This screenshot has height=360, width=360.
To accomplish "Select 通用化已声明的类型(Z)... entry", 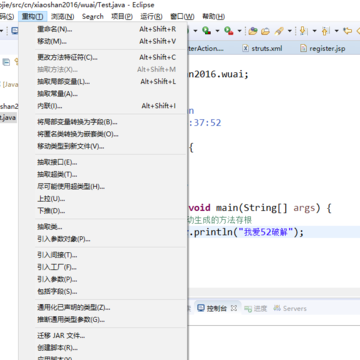I will pos(103,308).
